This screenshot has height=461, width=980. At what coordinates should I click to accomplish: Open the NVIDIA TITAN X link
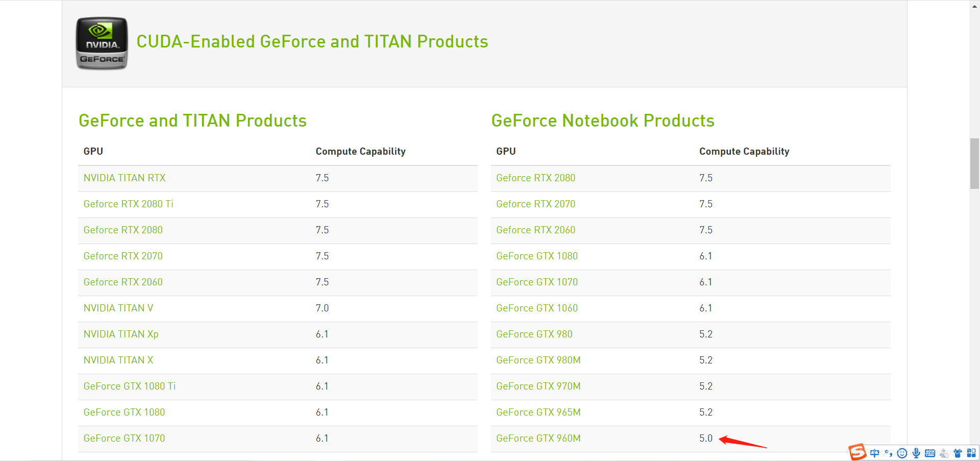[x=118, y=360]
